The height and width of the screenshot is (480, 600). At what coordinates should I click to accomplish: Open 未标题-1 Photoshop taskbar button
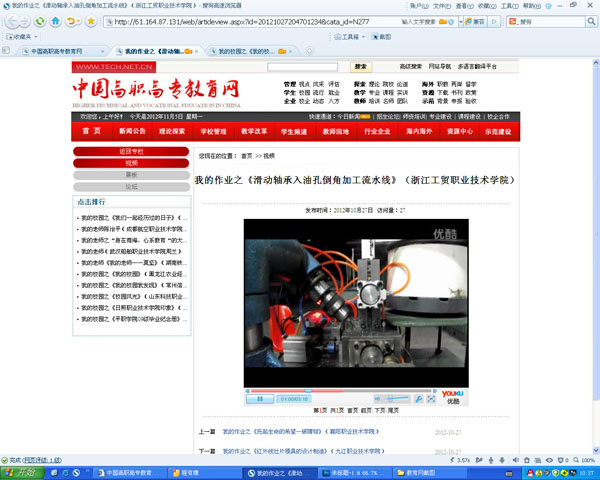click(x=355, y=473)
